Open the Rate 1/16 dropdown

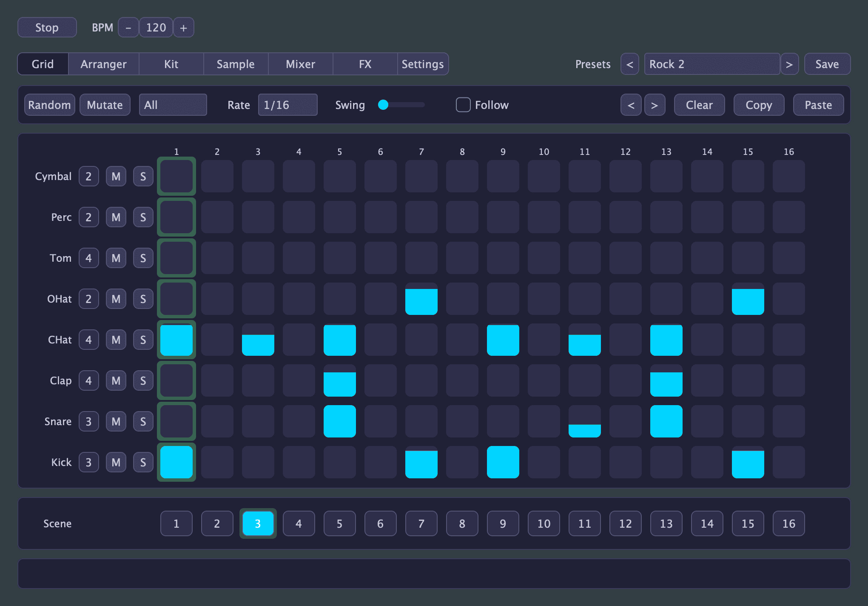[288, 105]
